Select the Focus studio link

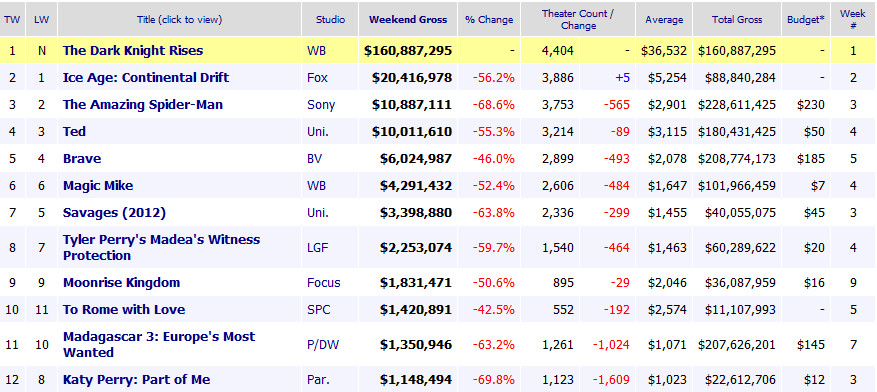(x=323, y=282)
